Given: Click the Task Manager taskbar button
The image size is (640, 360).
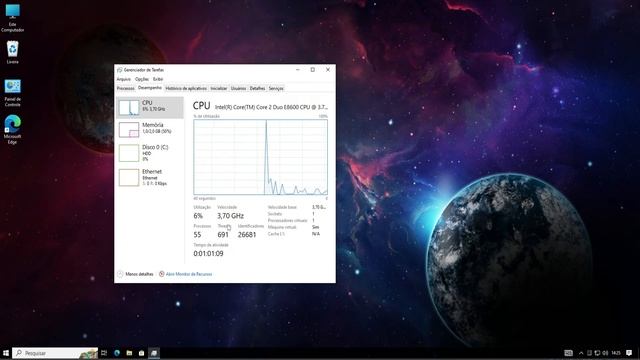Looking at the screenshot, I should pyautogui.click(x=154, y=353).
